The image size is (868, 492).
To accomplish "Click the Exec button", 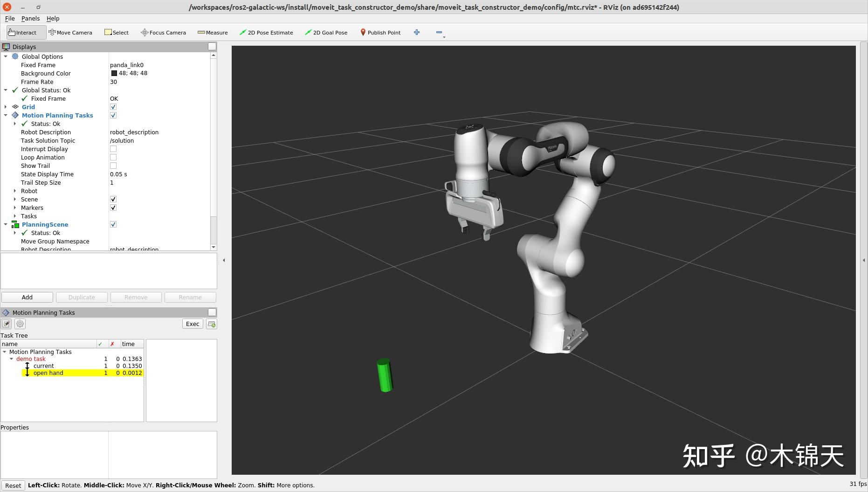I will 192,324.
